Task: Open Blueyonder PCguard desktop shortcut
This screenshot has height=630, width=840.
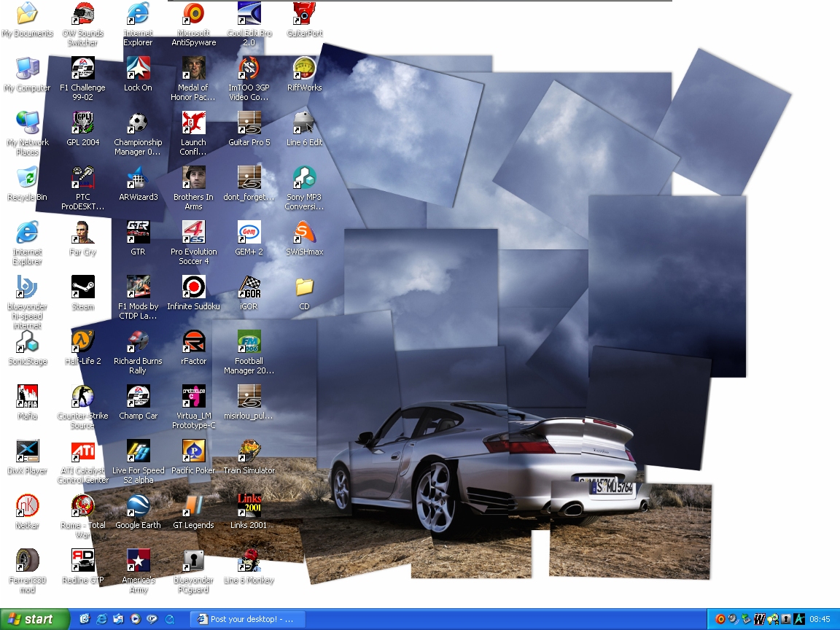Action: click(x=193, y=560)
